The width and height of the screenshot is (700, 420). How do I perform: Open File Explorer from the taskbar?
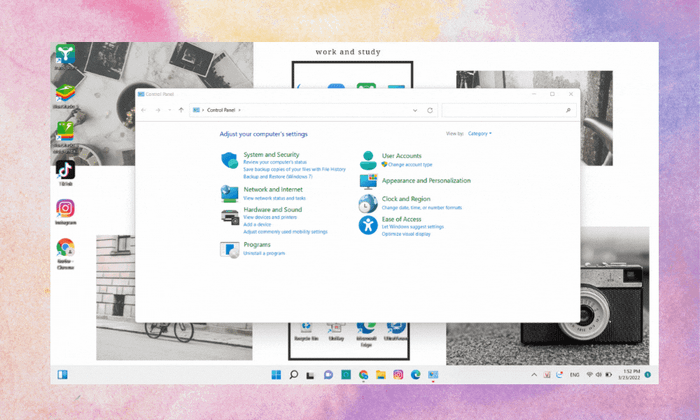pos(380,375)
